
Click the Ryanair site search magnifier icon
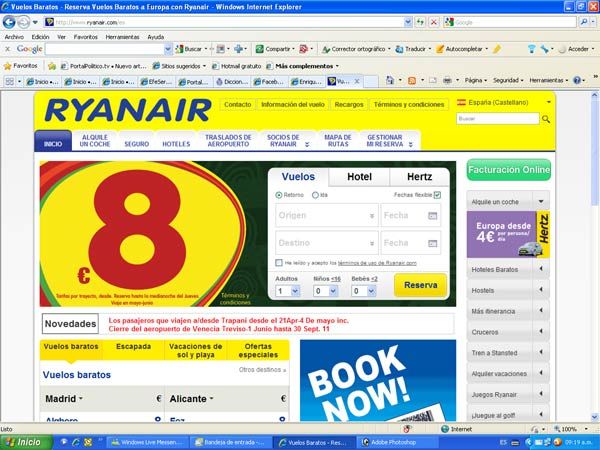[546, 119]
